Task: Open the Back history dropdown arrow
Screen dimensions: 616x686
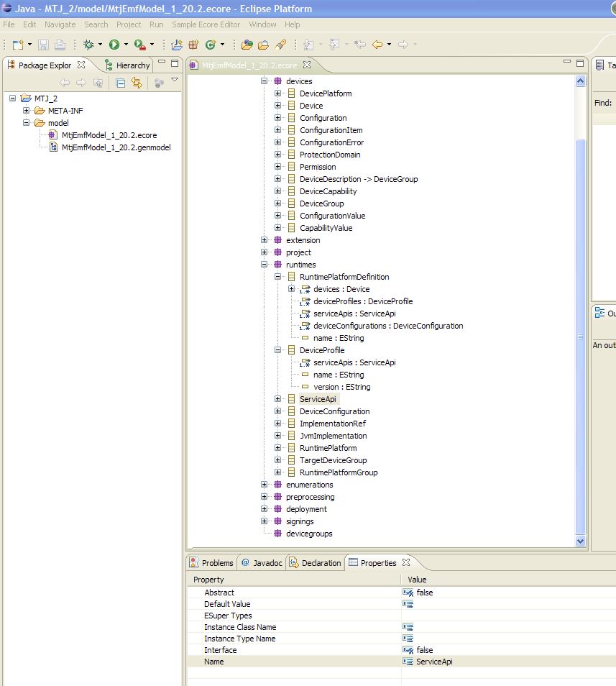Action: (x=389, y=44)
